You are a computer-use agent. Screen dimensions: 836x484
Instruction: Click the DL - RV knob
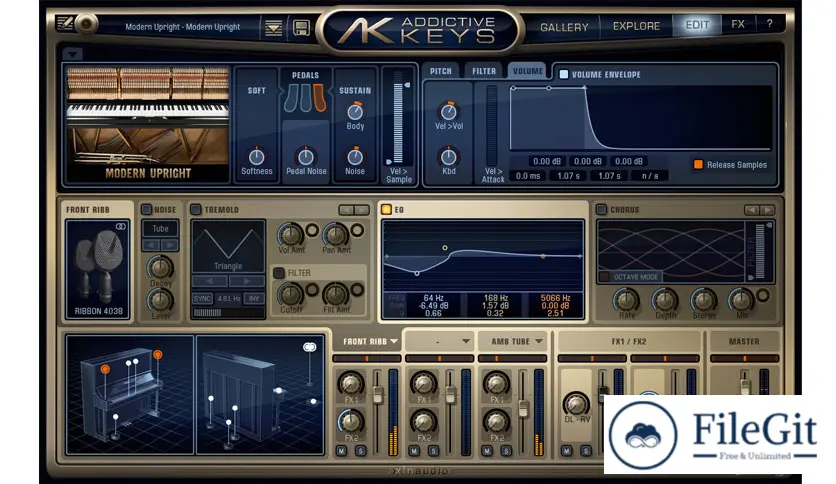point(576,404)
